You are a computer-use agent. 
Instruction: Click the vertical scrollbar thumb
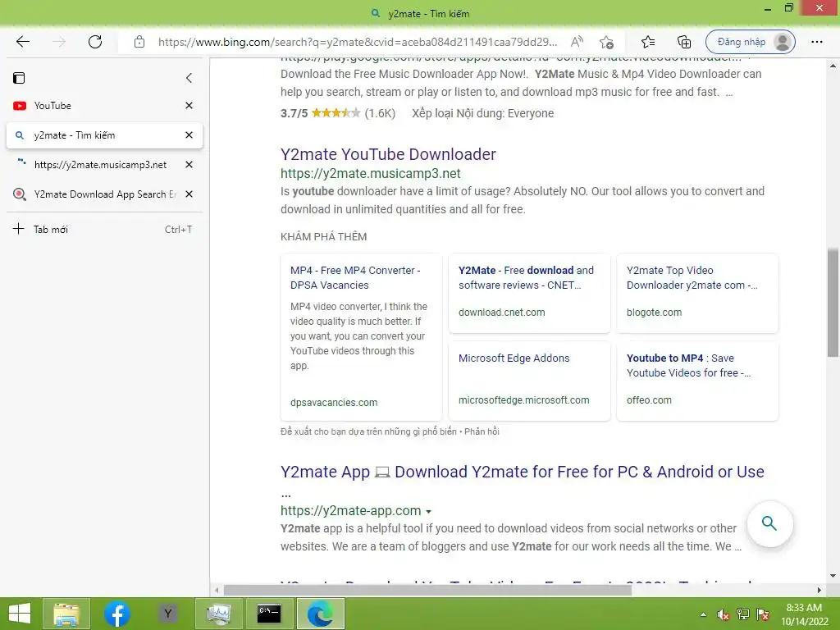tap(833, 303)
